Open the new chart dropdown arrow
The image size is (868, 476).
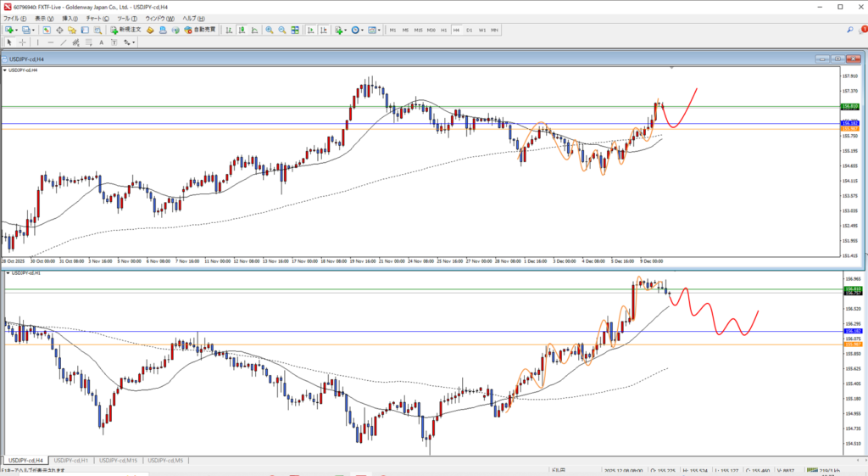pyautogui.click(x=16, y=30)
